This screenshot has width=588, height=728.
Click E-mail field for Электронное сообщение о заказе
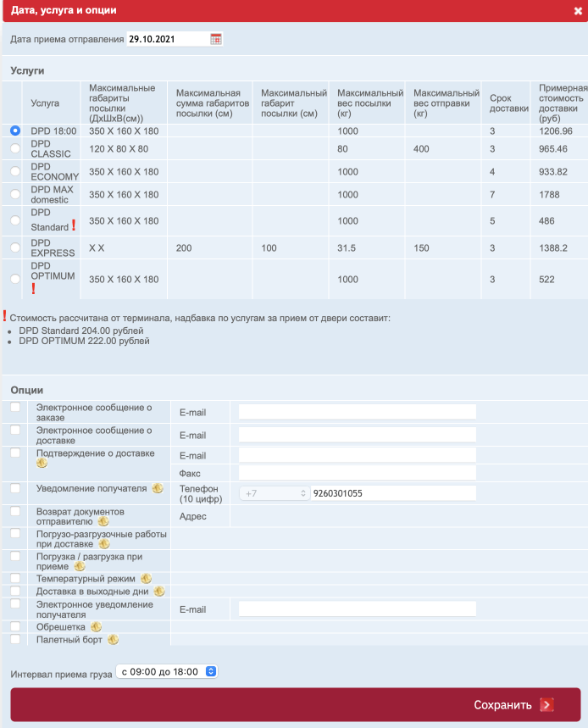pyautogui.click(x=358, y=412)
